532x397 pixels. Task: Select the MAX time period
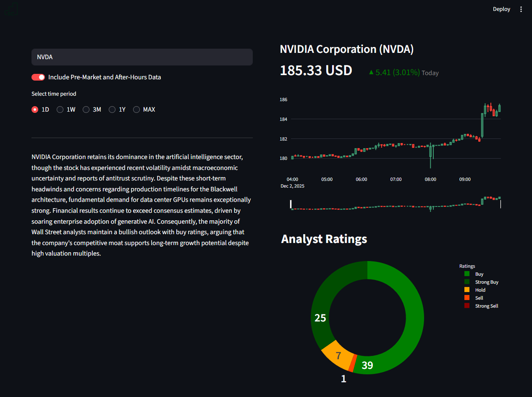(x=136, y=109)
